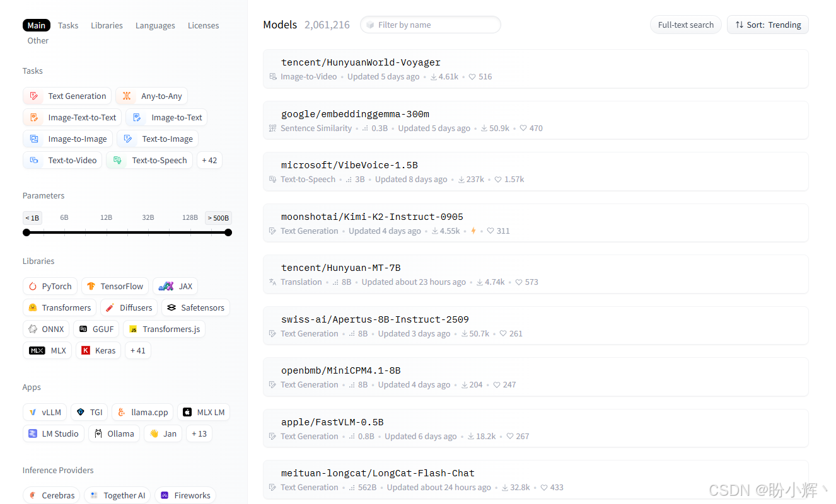Click the Text-to-Speech task icon
The image size is (836, 504).
(117, 161)
